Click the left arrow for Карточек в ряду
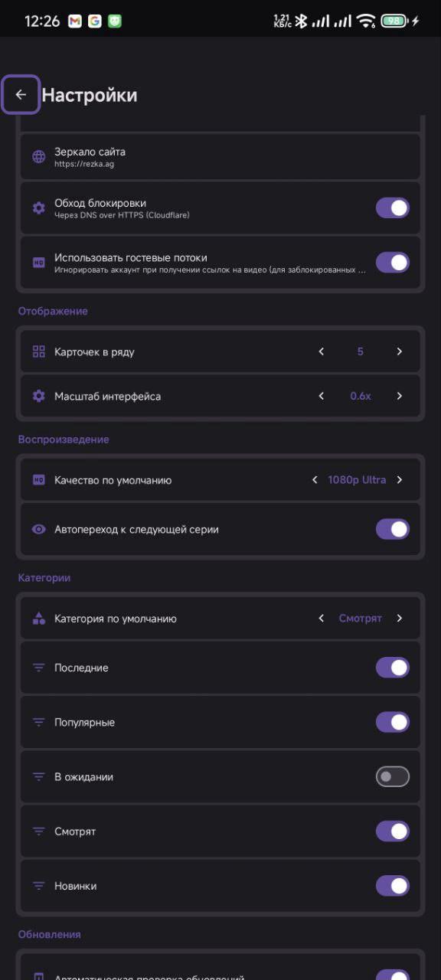 click(x=321, y=351)
